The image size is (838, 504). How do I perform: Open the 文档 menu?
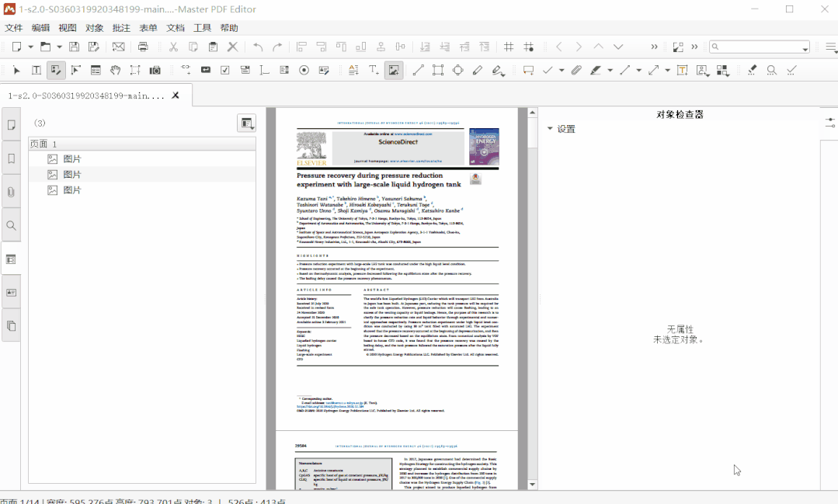coord(176,28)
